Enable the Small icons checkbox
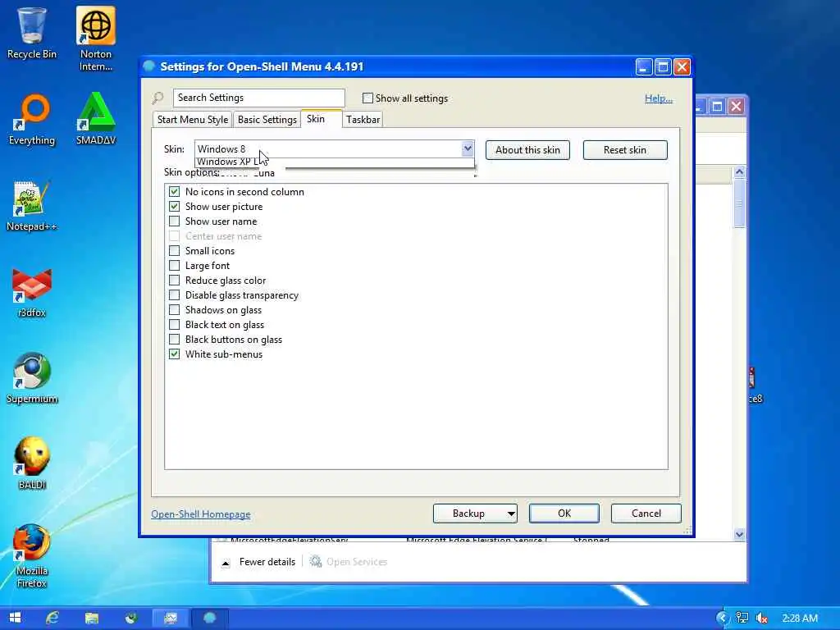Viewport: 840px width, 630px height. click(x=174, y=251)
